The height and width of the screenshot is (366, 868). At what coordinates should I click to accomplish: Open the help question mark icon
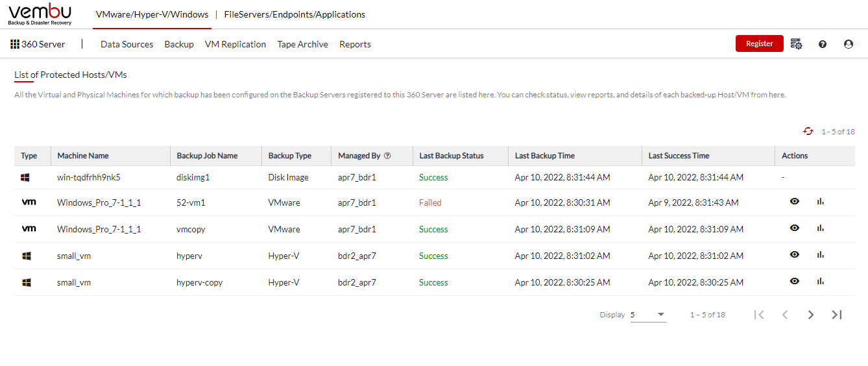[x=823, y=44]
